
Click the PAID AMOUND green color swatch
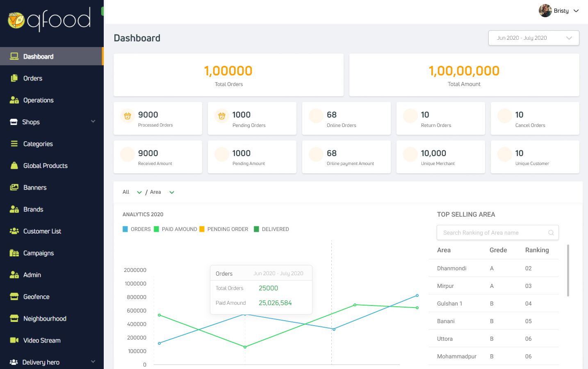click(x=156, y=229)
